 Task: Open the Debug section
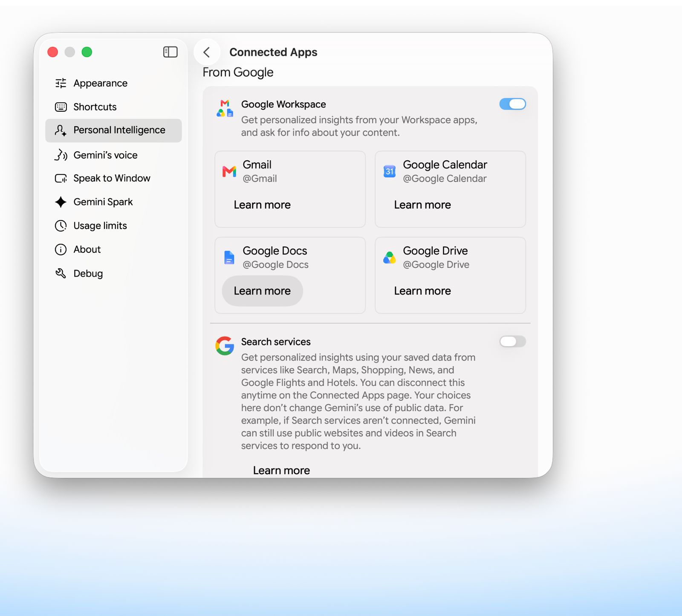(x=113, y=273)
